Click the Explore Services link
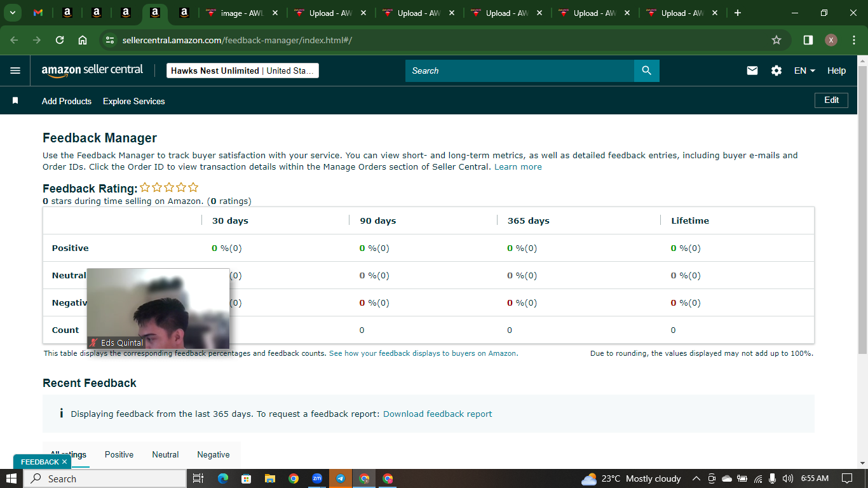The image size is (868, 488). pos(134,101)
